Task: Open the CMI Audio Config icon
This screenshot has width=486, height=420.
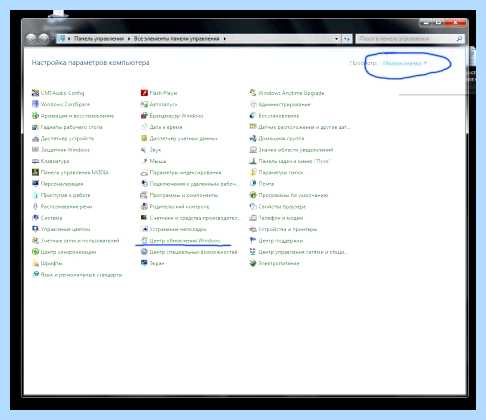Action: pos(35,93)
